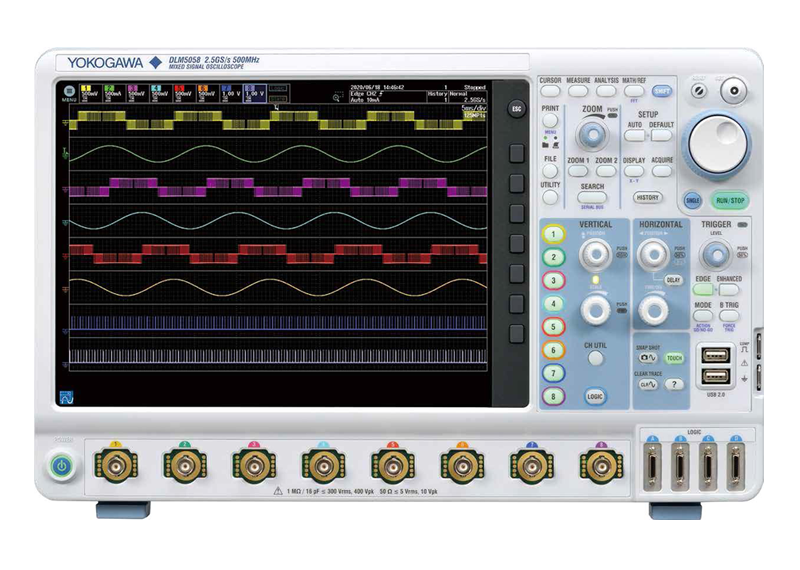This screenshot has width=800, height=570.
Task: Click the small round jack at top right
Action: click(734, 91)
